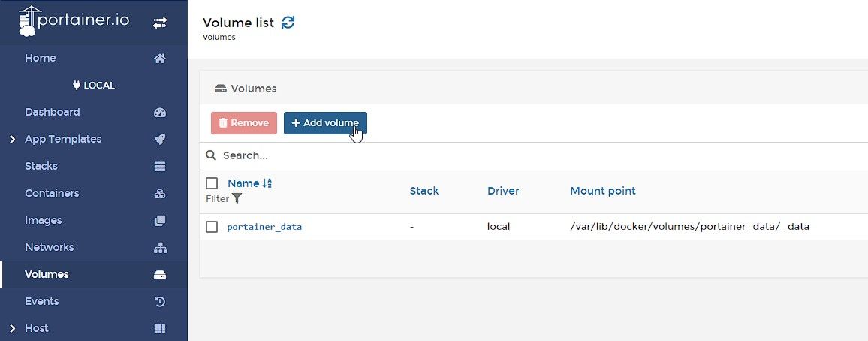868x341 pixels.
Task: Open Stacks in the sidebar
Action: click(41, 166)
